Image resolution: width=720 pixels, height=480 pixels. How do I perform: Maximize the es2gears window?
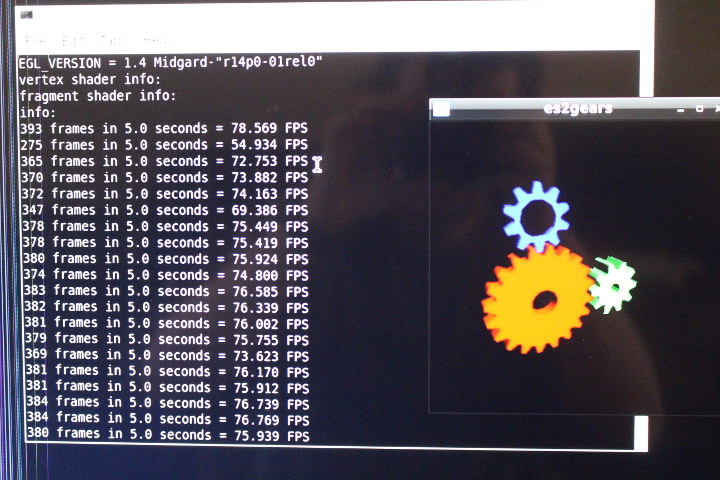[699, 109]
